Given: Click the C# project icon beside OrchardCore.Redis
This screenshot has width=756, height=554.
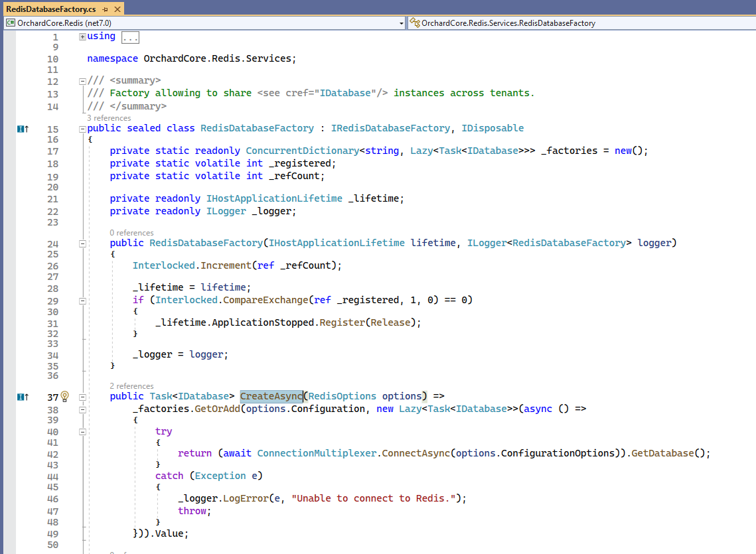Looking at the screenshot, I should [11, 23].
